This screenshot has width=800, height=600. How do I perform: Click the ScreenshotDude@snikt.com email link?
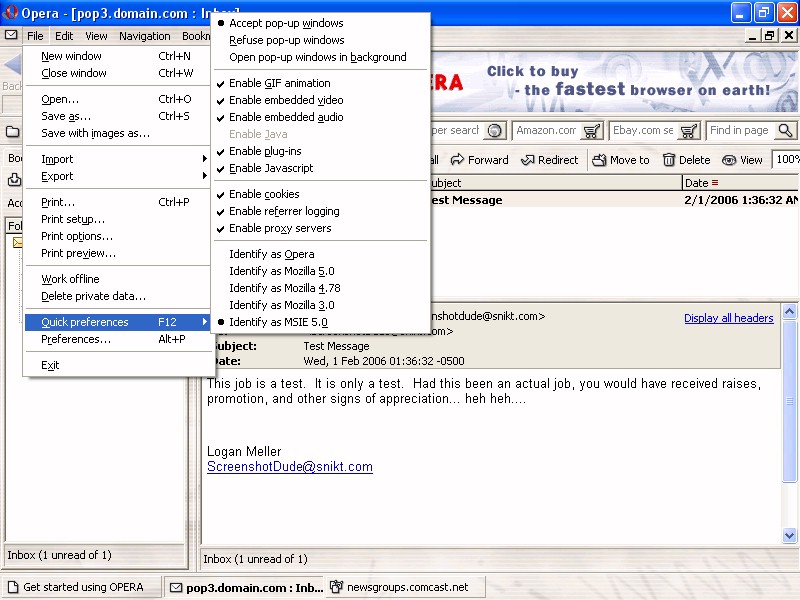[x=289, y=467]
